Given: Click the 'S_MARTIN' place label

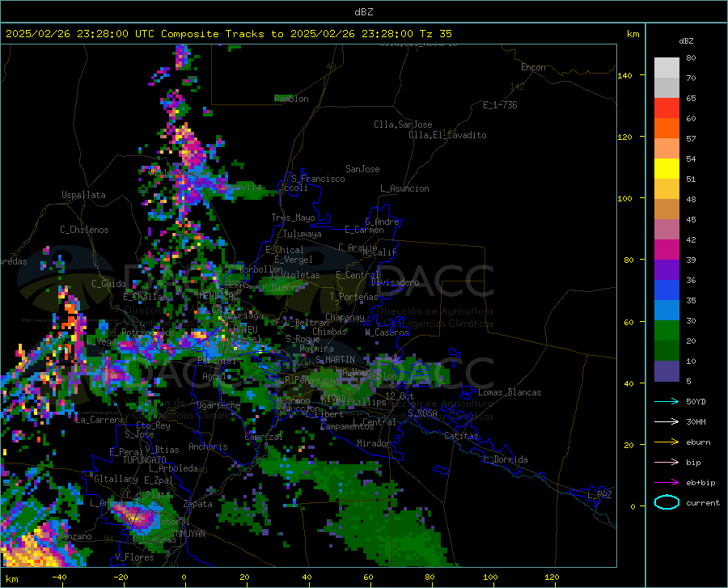Looking at the screenshot, I should point(335,360).
